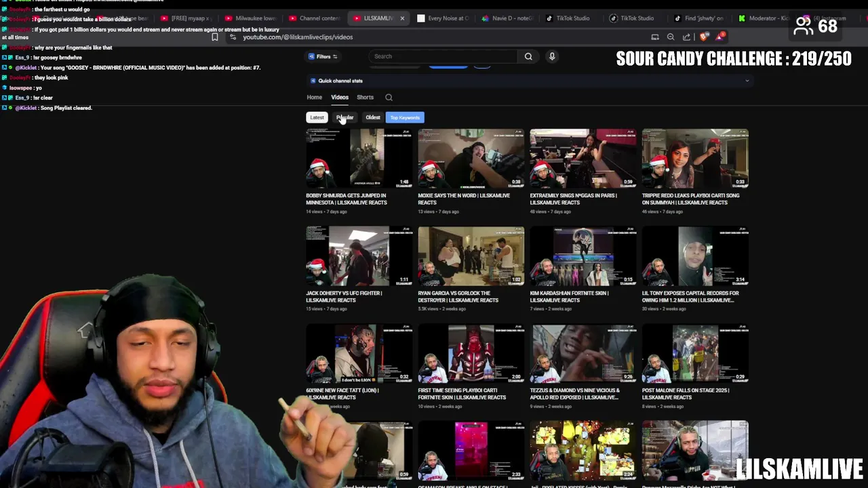Sort videos by Oldest

click(373, 117)
